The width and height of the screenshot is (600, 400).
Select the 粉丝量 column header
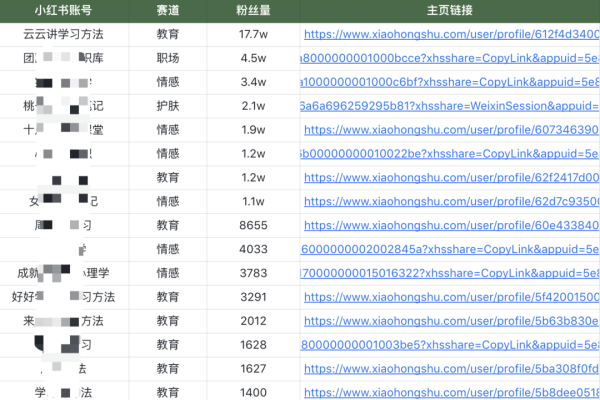pos(253,10)
